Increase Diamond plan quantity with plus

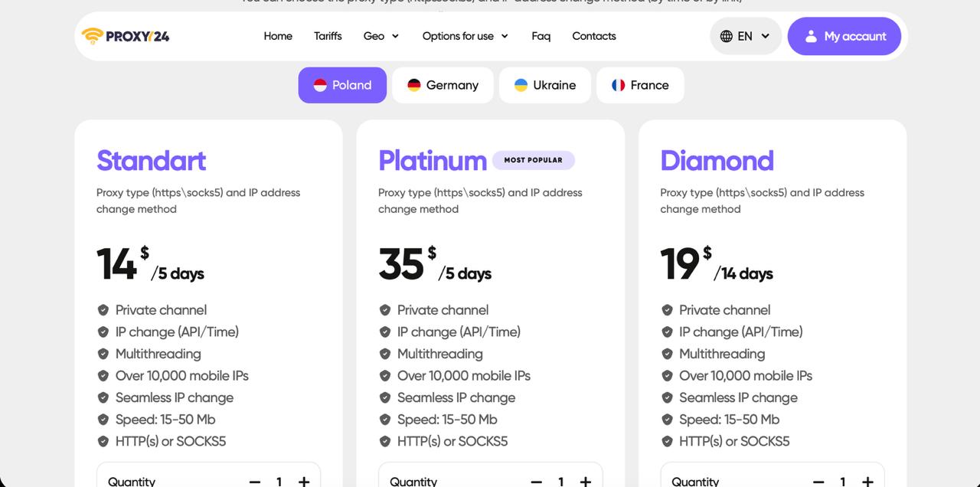coord(867,481)
